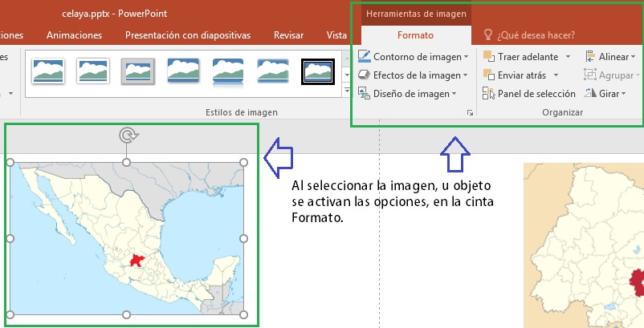Switch to the Animaciones tab
The width and height of the screenshot is (644, 328).
tap(74, 35)
